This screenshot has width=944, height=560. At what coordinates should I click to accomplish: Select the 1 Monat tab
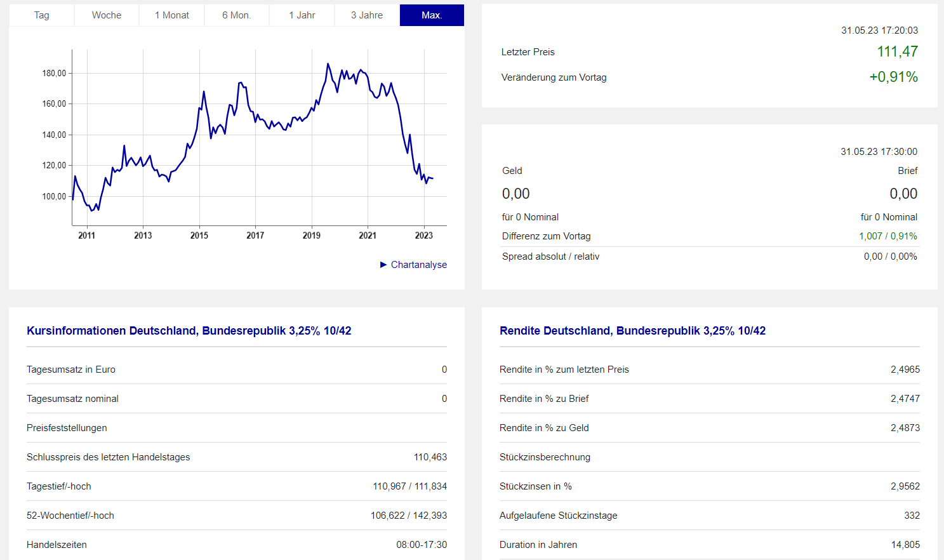(172, 15)
